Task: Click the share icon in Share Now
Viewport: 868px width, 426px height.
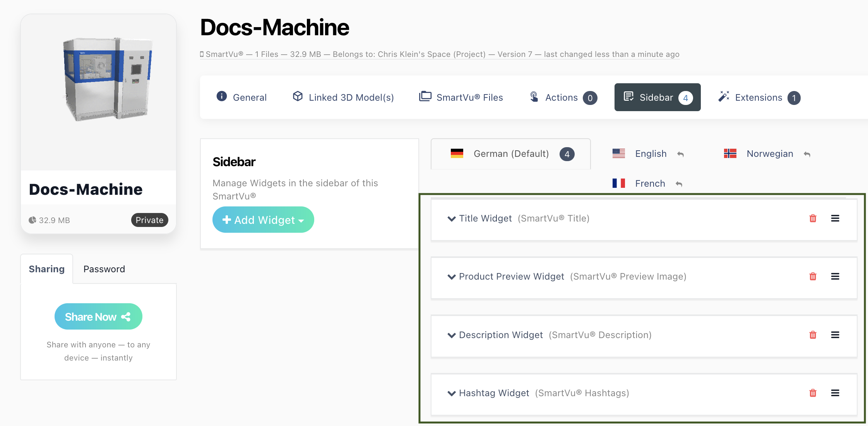Action: [x=126, y=317]
